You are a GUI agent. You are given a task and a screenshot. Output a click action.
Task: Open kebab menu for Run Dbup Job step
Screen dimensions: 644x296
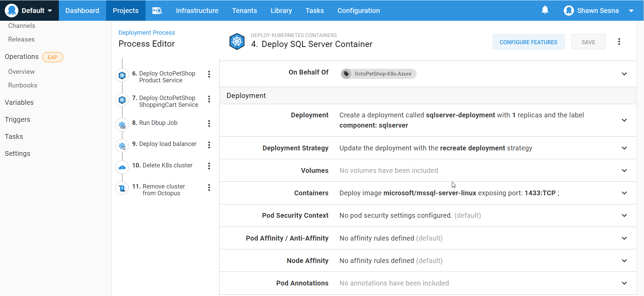tap(209, 124)
